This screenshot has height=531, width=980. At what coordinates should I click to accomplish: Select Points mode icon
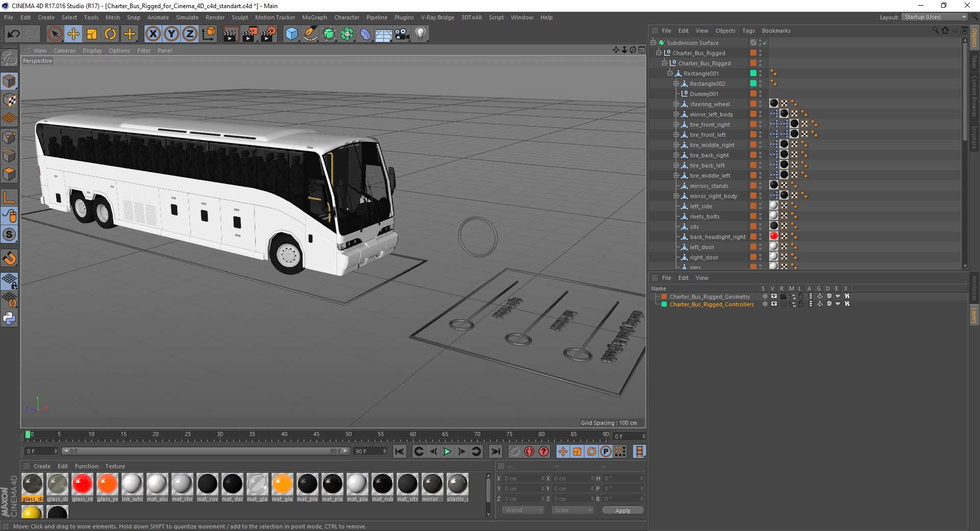pos(9,137)
